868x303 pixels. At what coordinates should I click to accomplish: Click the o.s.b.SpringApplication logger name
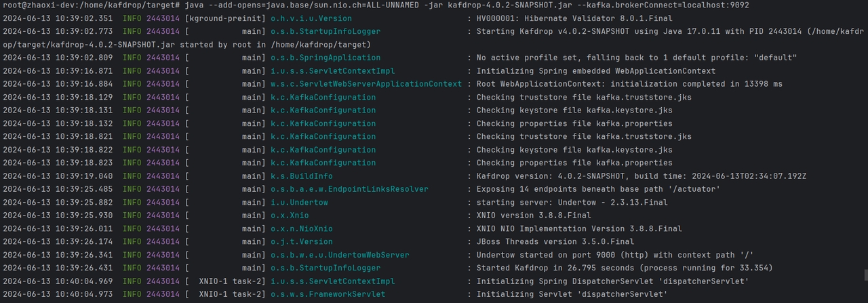click(325, 58)
